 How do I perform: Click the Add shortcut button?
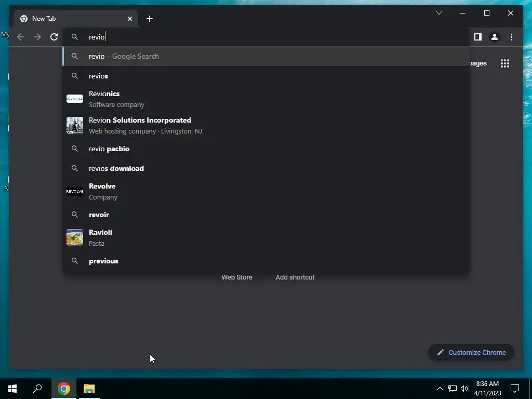pyautogui.click(x=295, y=277)
